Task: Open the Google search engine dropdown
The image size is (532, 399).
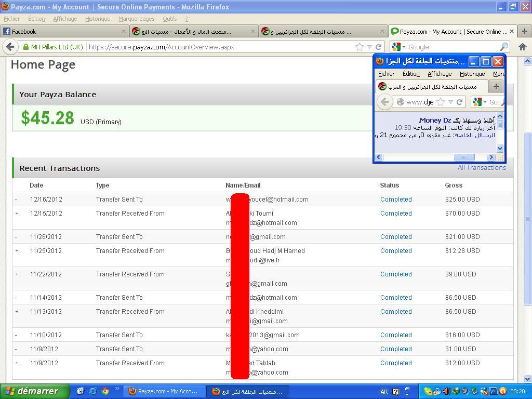Action: tap(398, 47)
